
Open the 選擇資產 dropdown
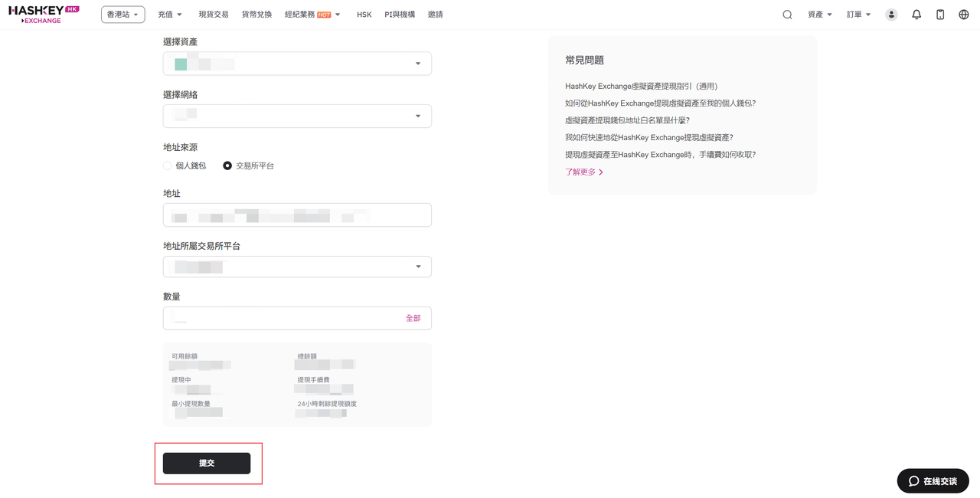(297, 64)
